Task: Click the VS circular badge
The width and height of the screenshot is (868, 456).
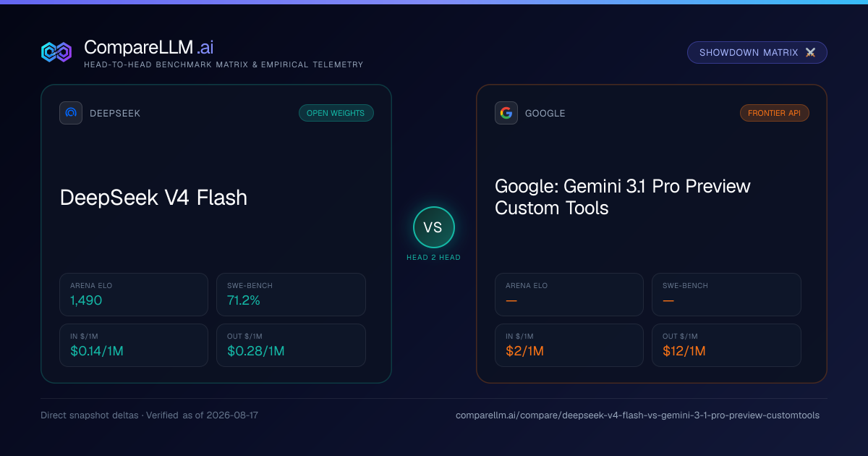Action: tap(433, 227)
